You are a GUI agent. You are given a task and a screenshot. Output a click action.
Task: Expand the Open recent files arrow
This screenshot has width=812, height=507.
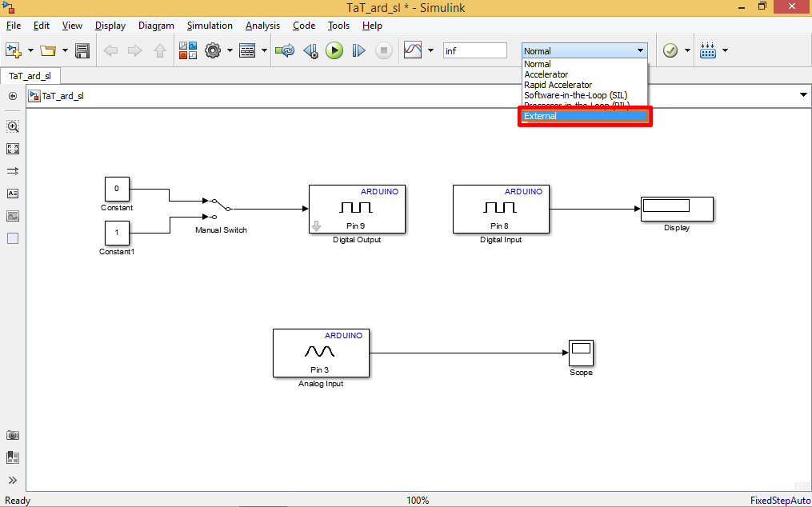pos(65,50)
